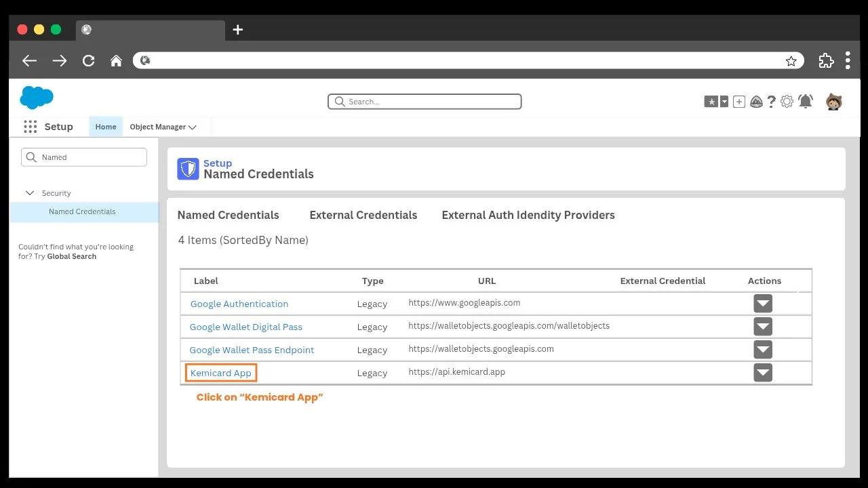Image resolution: width=868 pixels, height=488 pixels.
Task: Select the Home tab in Setup
Action: 106,127
